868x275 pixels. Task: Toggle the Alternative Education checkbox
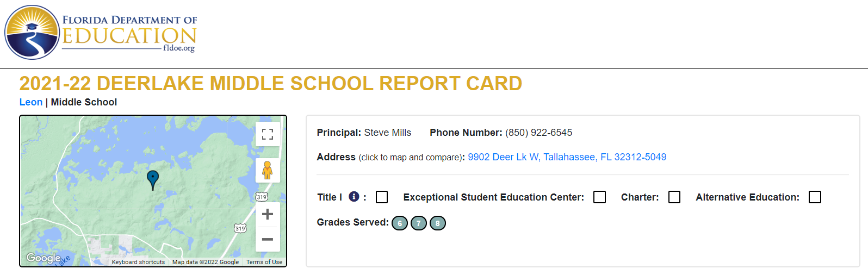pyautogui.click(x=815, y=197)
